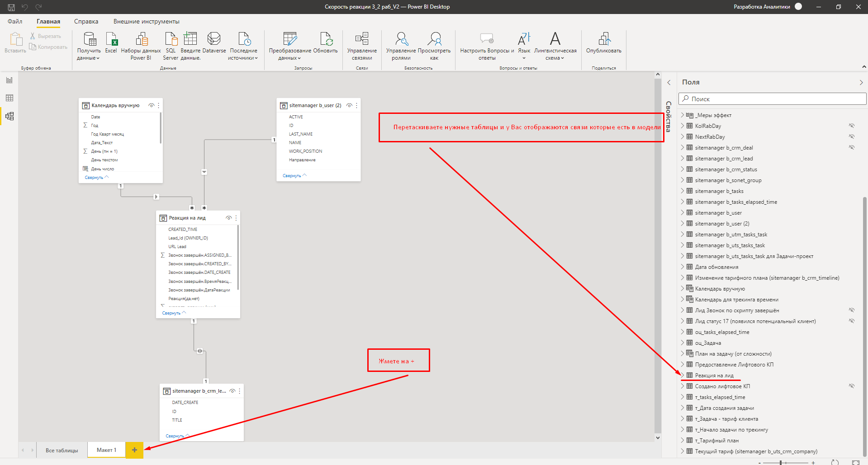Open more options on Реакция на лид card
Viewport: 868px width, 465px height.
[x=236, y=218]
